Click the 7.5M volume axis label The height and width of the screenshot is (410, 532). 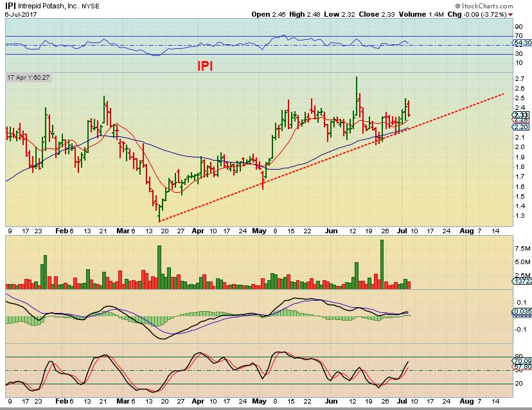click(522, 249)
